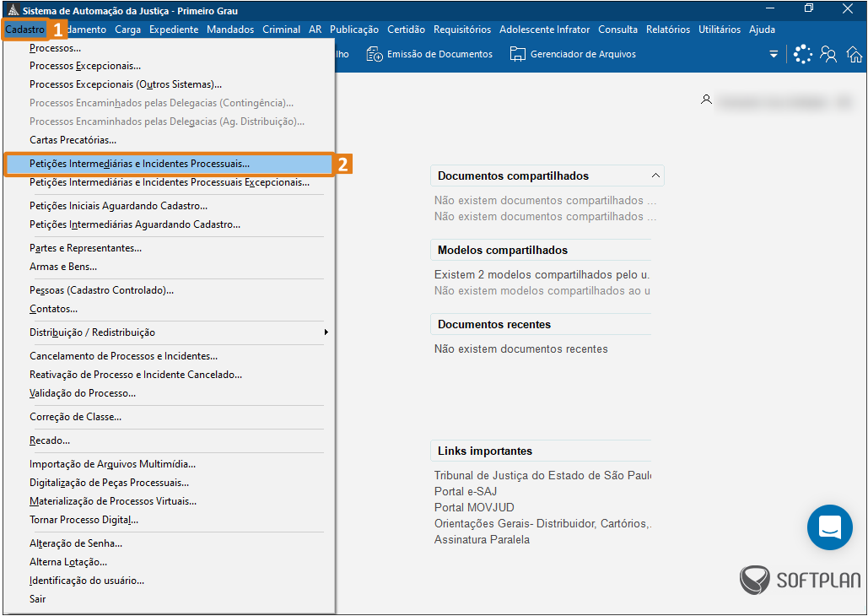Choose Materialização de Processos Virtuais...
The height and width of the screenshot is (616, 868).
tap(170, 501)
